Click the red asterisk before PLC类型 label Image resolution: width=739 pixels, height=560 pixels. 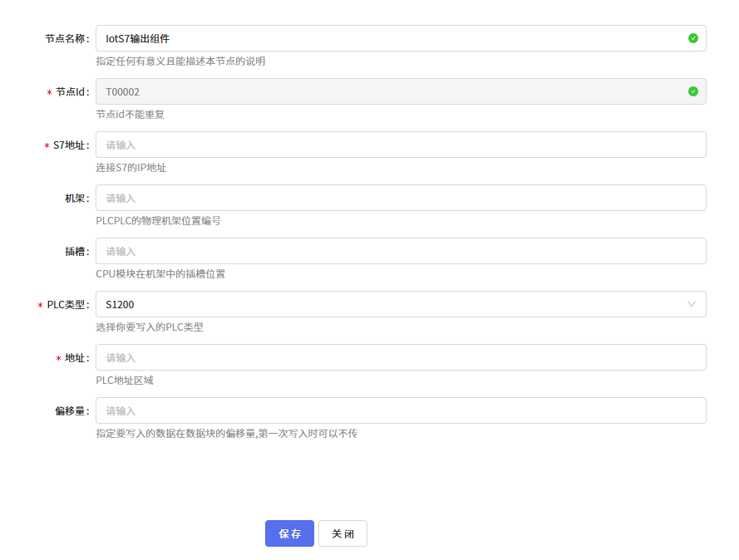pyautogui.click(x=40, y=304)
